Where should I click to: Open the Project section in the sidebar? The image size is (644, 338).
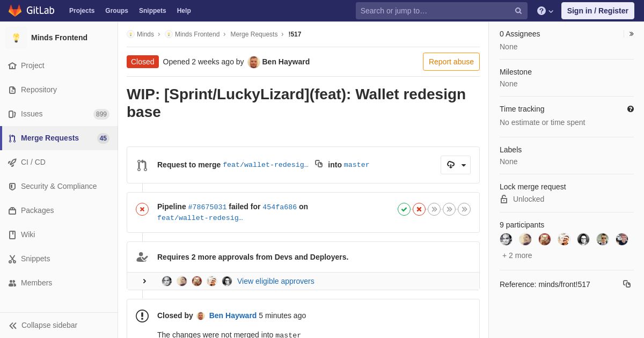point(59,65)
